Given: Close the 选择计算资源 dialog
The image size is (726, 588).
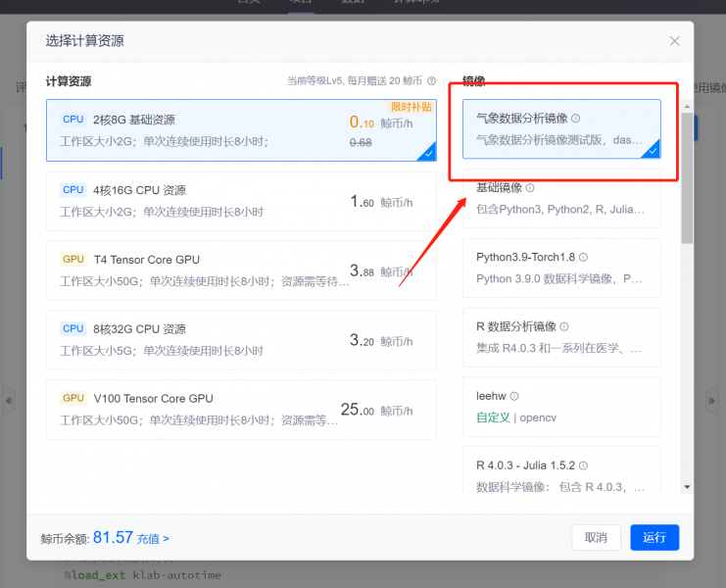Looking at the screenshot, I should coord(674,41).
